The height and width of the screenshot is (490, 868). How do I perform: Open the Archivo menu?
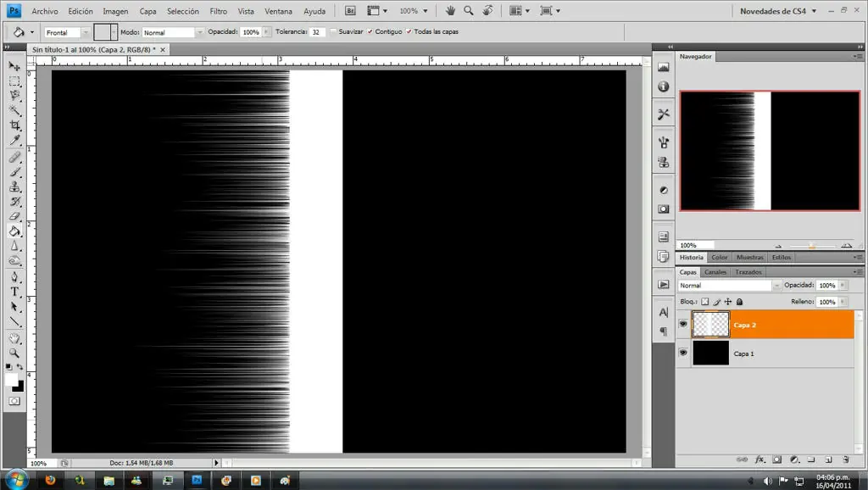tap(45, 11)
